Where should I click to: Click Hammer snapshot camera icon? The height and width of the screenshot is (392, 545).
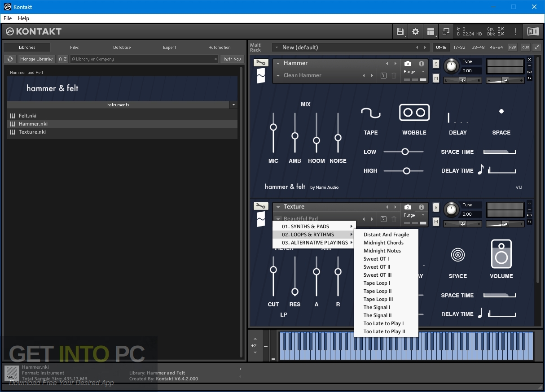(408, 64)
